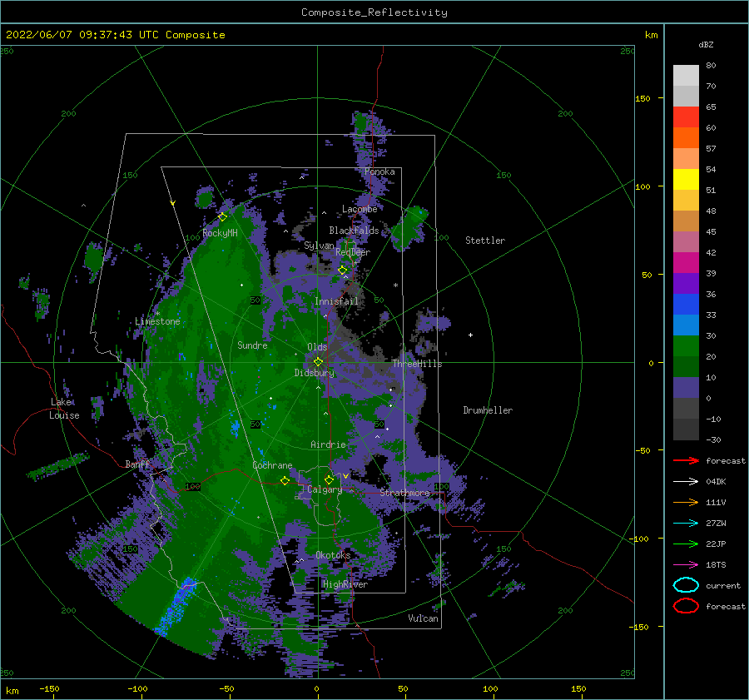Click the green 22JP arrow legend icon

[x=686, y=544]
